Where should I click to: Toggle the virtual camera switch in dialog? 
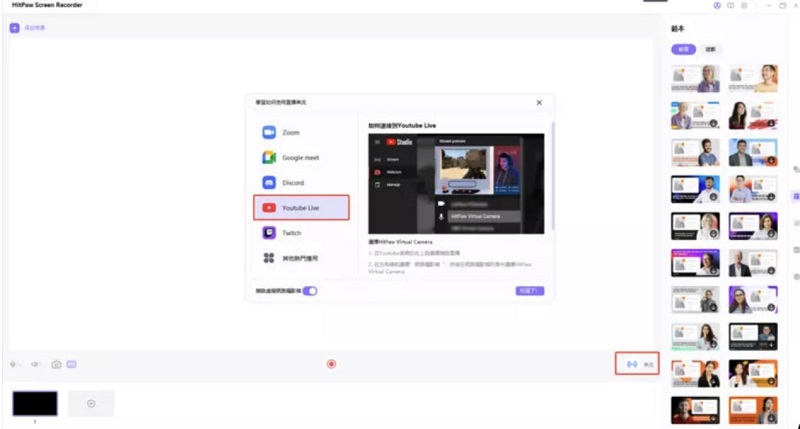point(310,291)
